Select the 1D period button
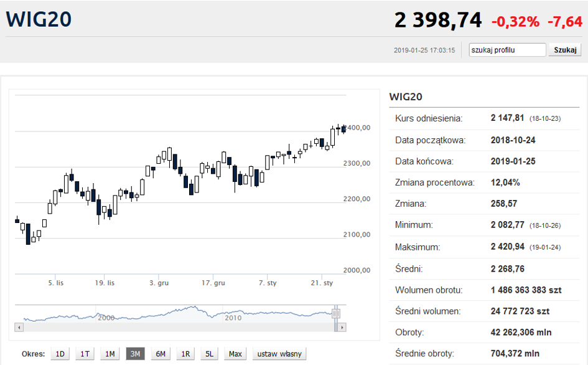 60,354
